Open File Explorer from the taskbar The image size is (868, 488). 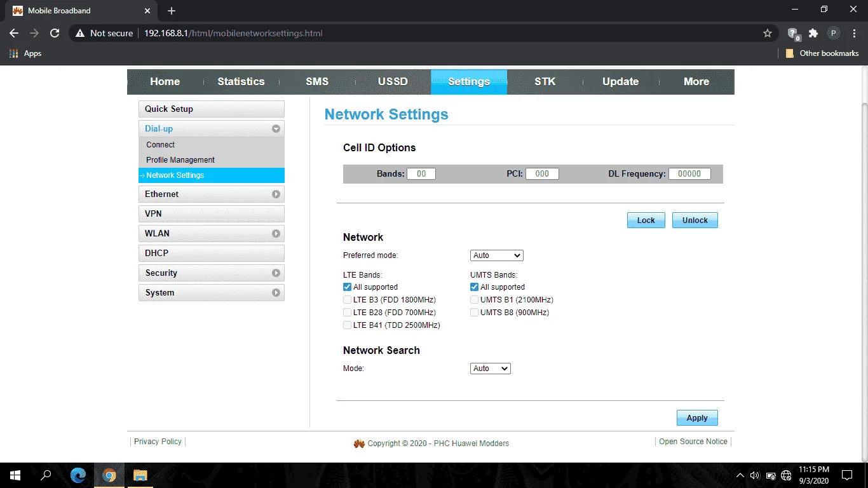click(x=140, y=475)
